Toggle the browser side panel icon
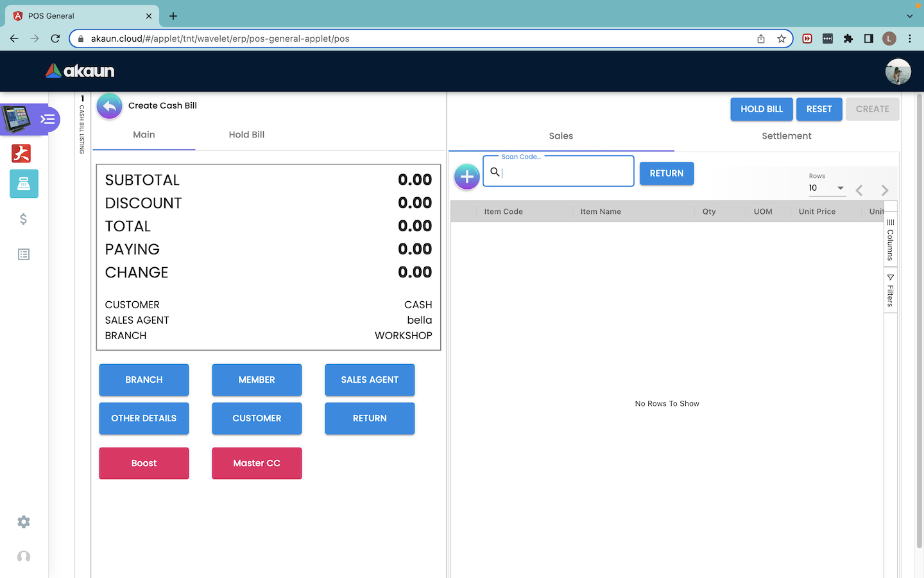Screen dimensions: 924x578 coord(869,39)
